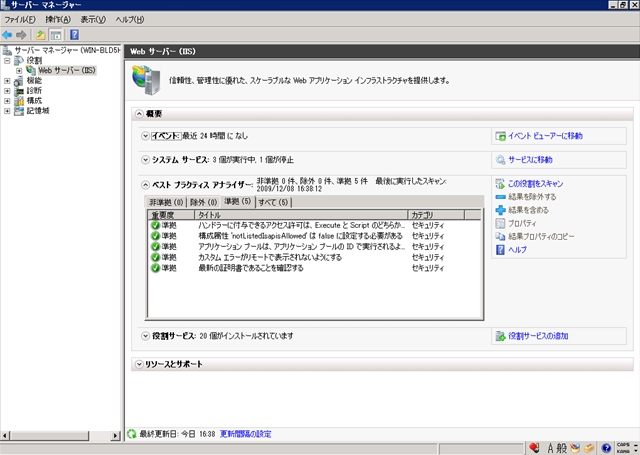
Task: Expand the イベント section chevron
Action: (x=145, y=136)
